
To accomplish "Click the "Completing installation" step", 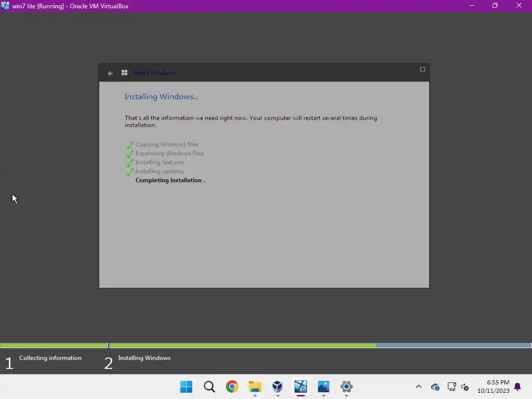I will coord(170,180).
